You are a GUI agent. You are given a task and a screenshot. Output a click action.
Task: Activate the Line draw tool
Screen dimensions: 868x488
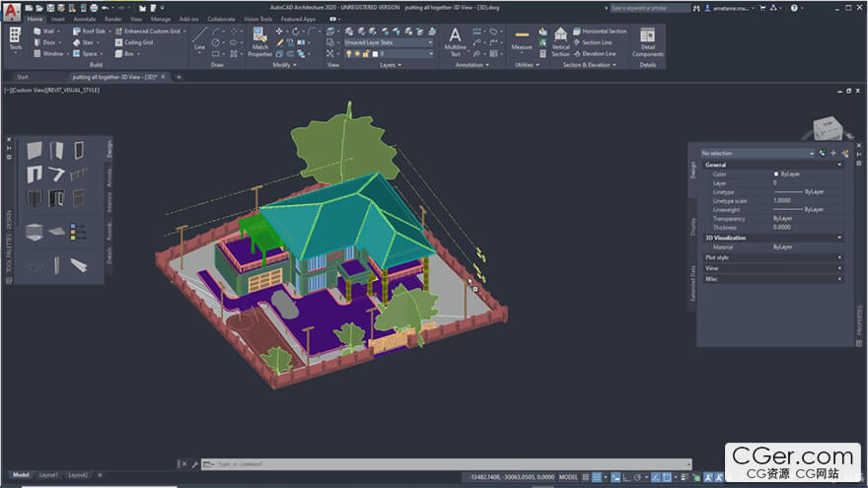coord(200,38)
